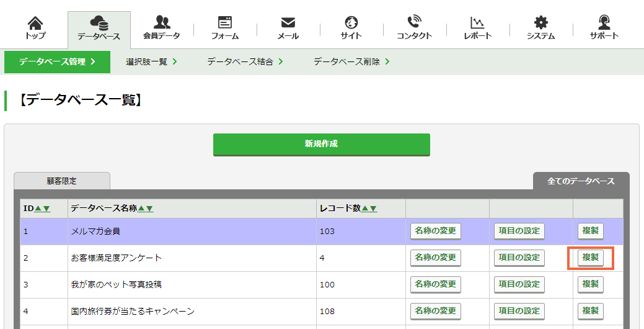Click the ID cell of 我が家のペット写真投稿 row
Image resolution: width=644 pixels, height=329 pixels.
tap(44, 284)
